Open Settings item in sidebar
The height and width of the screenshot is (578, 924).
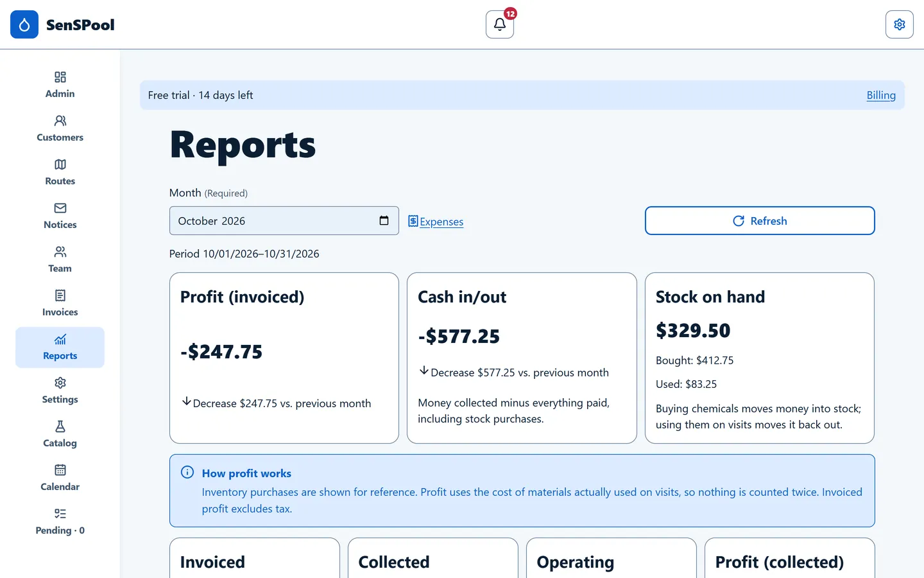coord(60,390)
